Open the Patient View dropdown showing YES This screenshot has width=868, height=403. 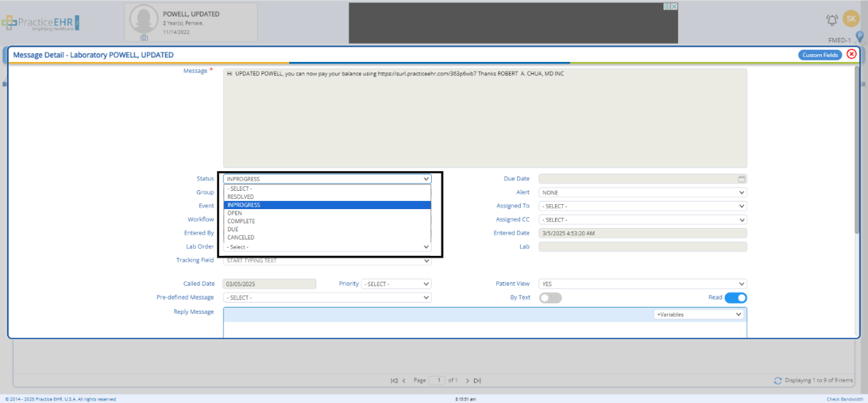tap(643, 284)
